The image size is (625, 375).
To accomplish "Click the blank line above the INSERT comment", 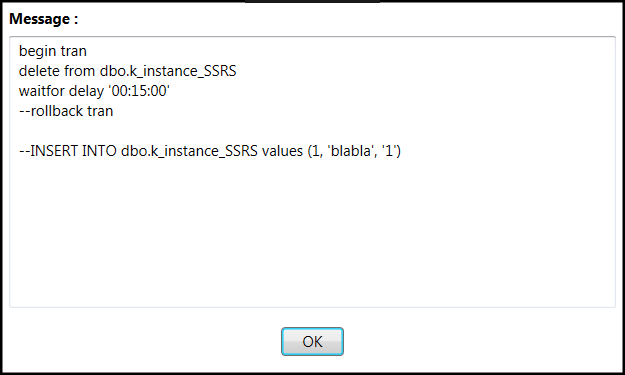I will [312, 131].
